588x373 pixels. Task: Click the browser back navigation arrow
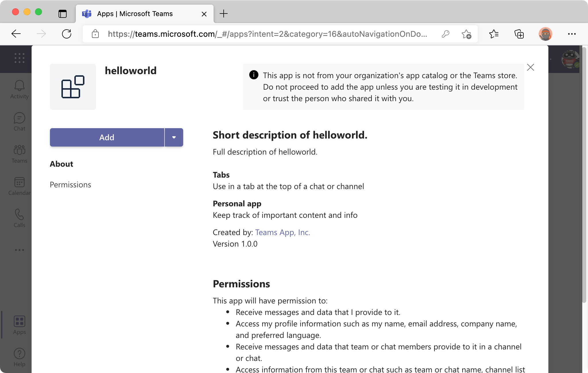click(16, 34)
